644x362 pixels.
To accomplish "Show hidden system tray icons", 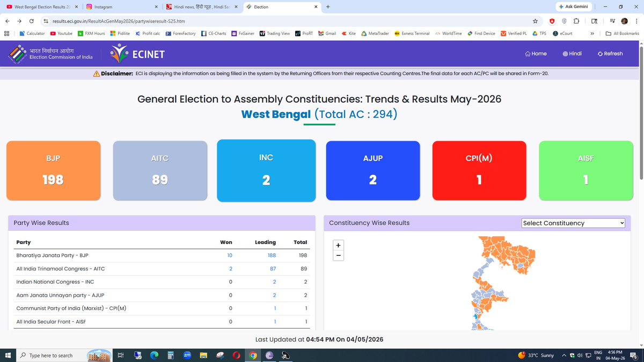I will click(x=564, y=355).
